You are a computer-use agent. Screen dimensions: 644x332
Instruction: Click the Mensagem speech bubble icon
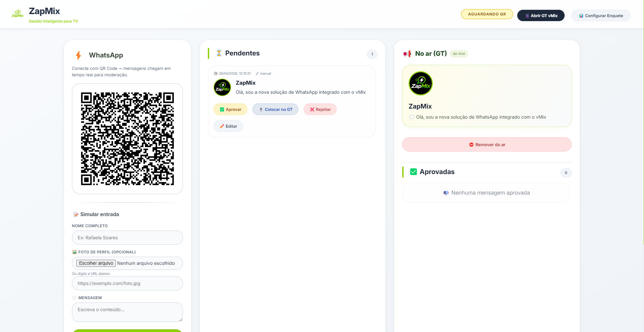[74, 298]
